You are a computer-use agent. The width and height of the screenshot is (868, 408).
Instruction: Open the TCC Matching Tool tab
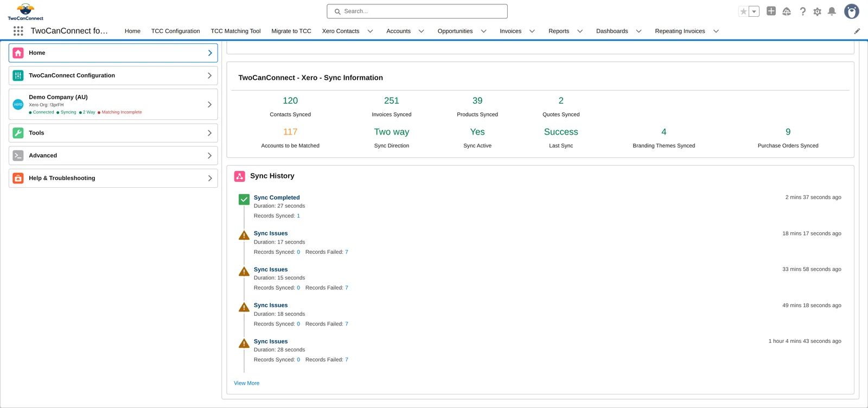coord(235,31)
